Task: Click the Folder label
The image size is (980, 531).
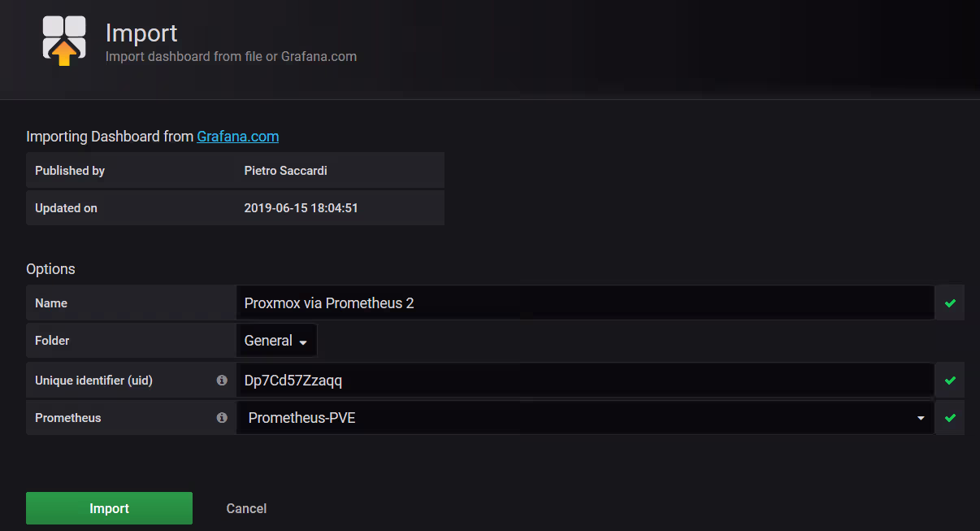Action: (52, 342)
